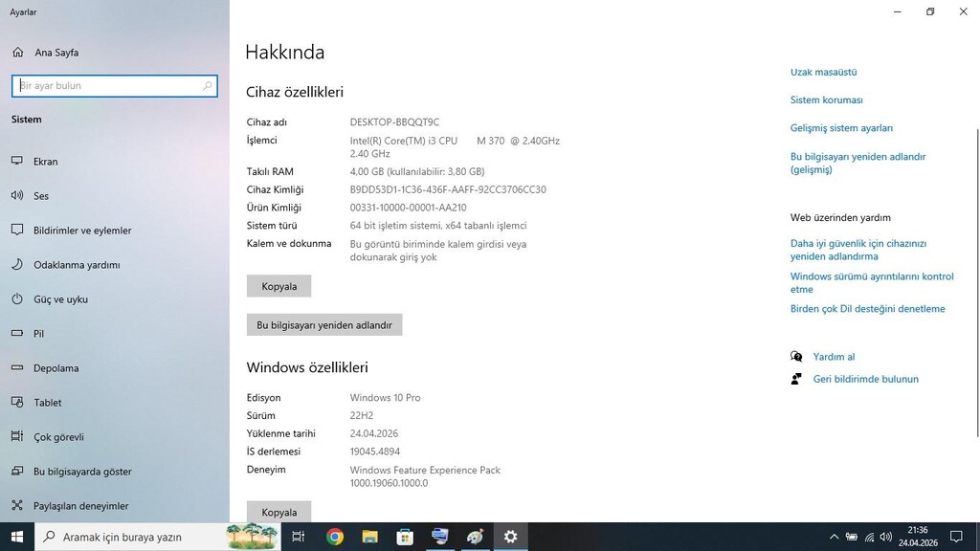Select Çok görevli in sidebar
This screenshot has height=551, width=980.
115,436
